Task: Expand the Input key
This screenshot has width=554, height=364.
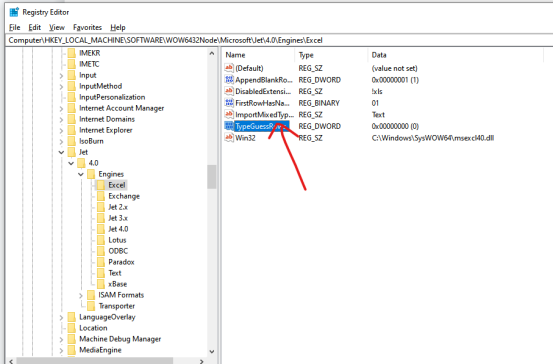Action: [61, 76]
